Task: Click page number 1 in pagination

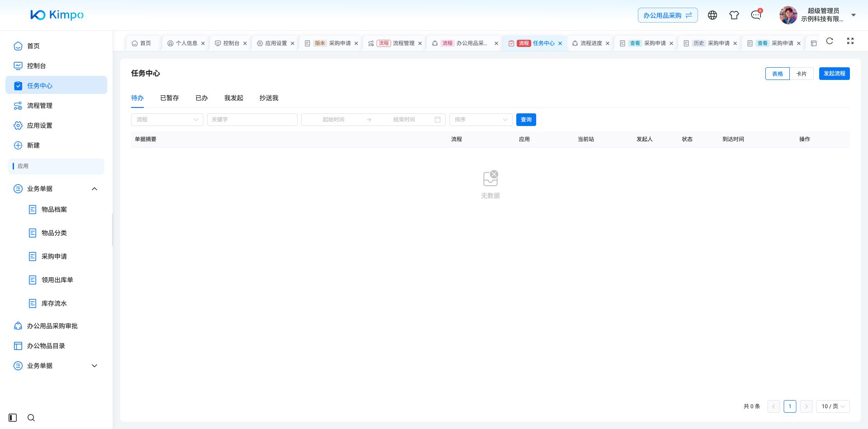Action: (790, 406)
